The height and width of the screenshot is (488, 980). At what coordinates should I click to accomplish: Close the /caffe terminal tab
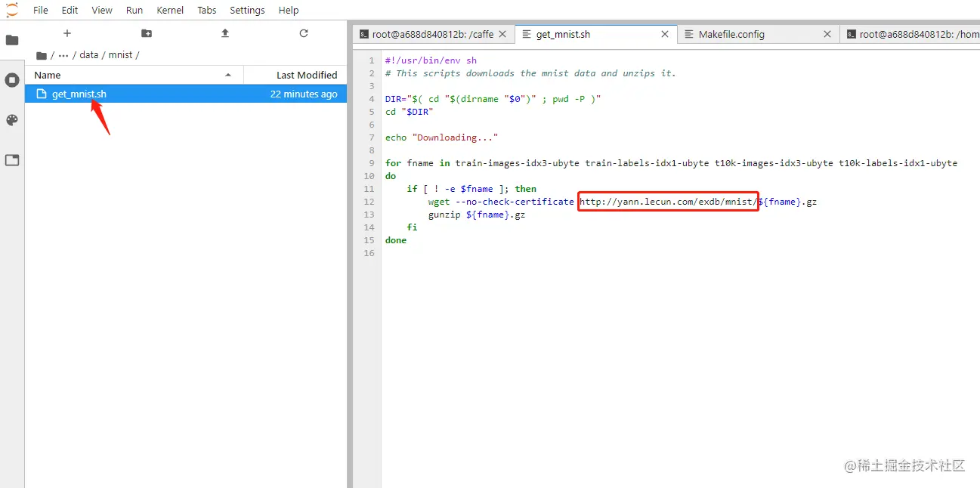pos(503,34)
